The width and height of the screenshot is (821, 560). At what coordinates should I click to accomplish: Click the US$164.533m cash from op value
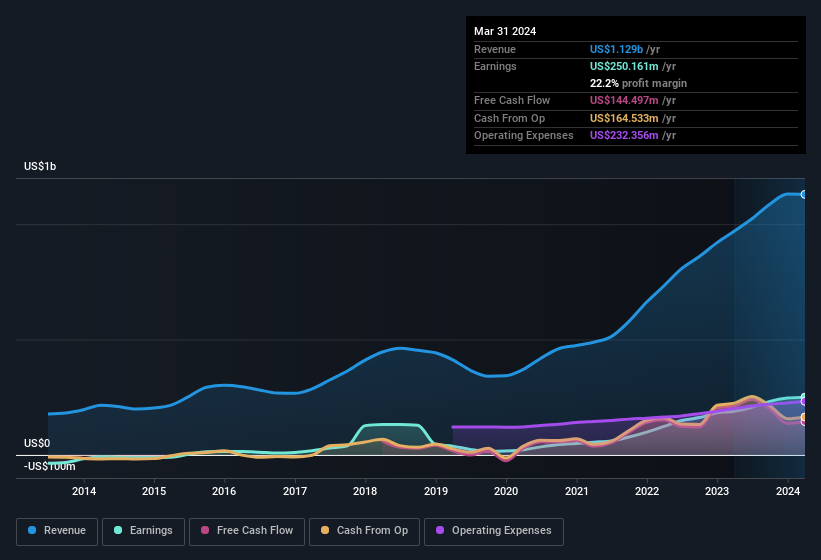click(624, 118)
